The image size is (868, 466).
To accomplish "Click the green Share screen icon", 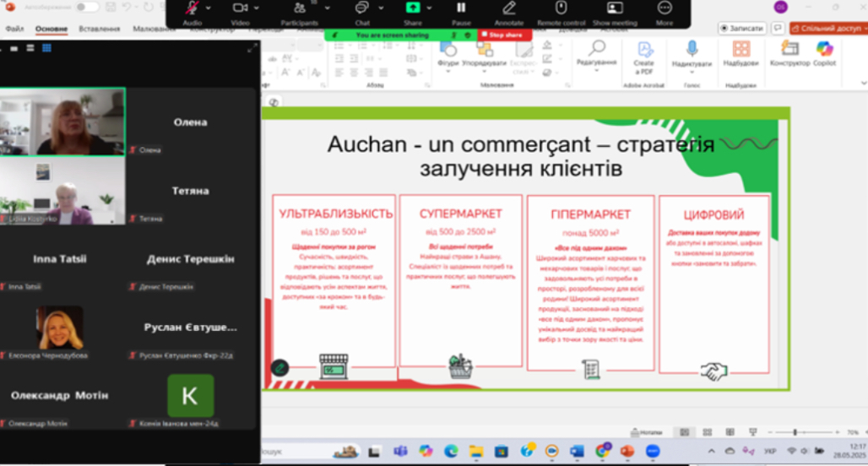I will [x=413, y=8].
